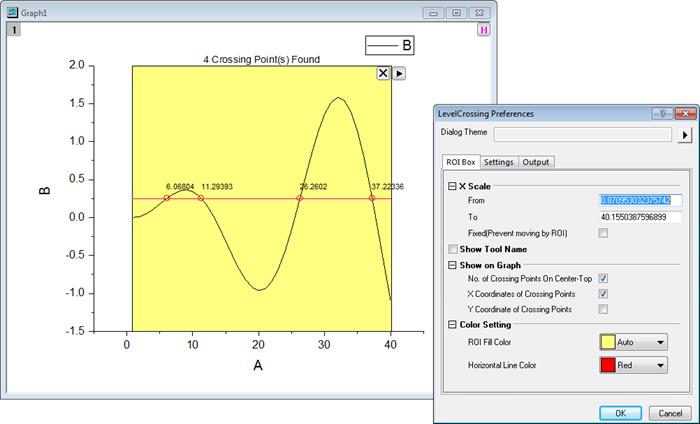The image size is (700, 424).
Task: Click the red line color swatch
Action: (608, 365)
